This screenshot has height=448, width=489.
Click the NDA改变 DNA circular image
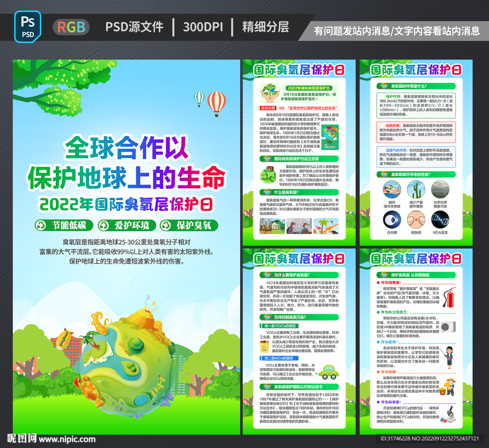coord(440,219)
